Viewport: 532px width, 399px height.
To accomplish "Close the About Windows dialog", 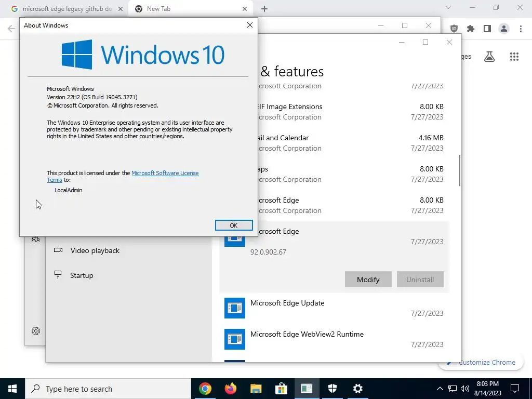I will [250, 25].
